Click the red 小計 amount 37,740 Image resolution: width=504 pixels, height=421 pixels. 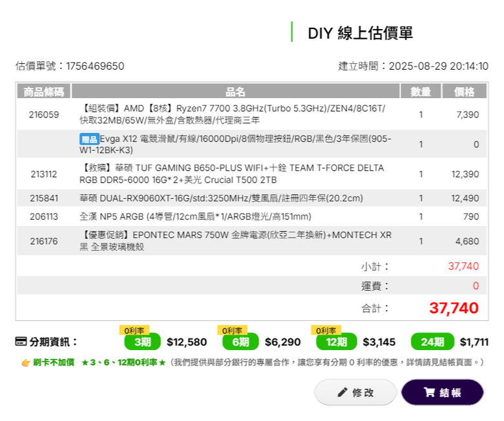[463, 266]
